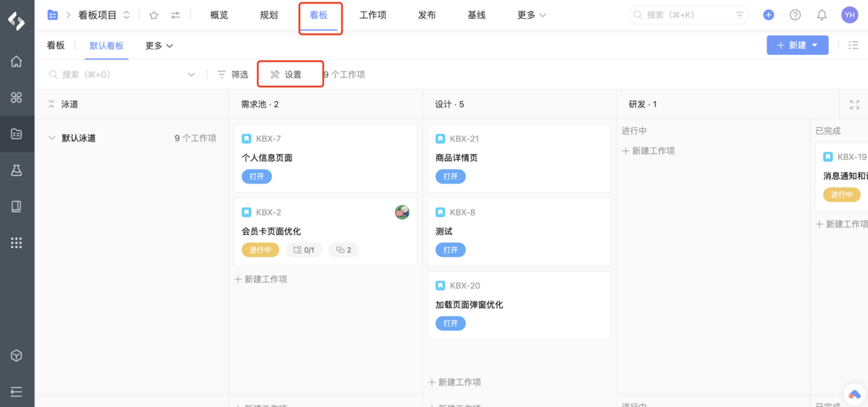Click the app logo in the sidebar

[x=17, y=20]
